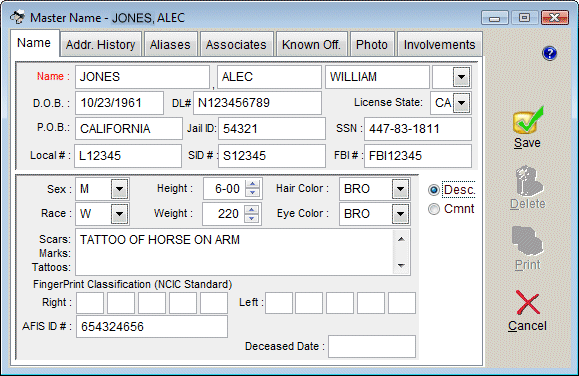Click the D.O.B. field 10/23/1961
Screen dimensions: 579x376
pyautogui.click(x=119, y=103)
